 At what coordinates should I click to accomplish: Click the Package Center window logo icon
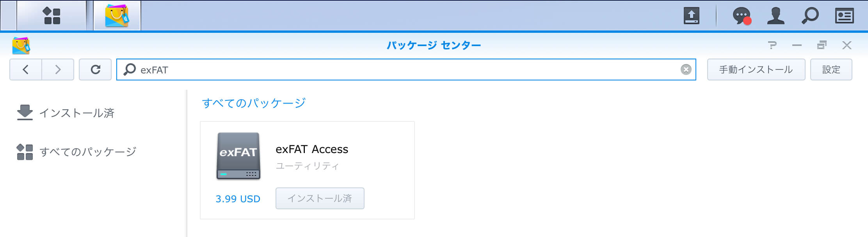(x=21, y=46)
